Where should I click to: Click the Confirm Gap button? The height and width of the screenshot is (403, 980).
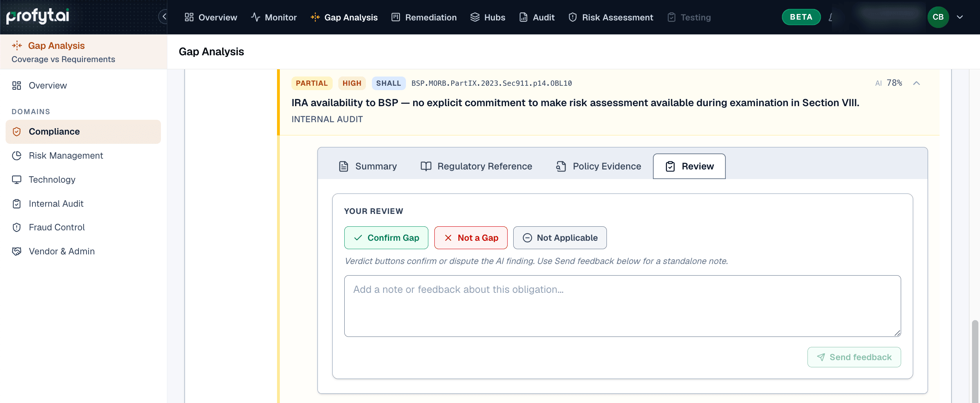[x=386, y=238]
